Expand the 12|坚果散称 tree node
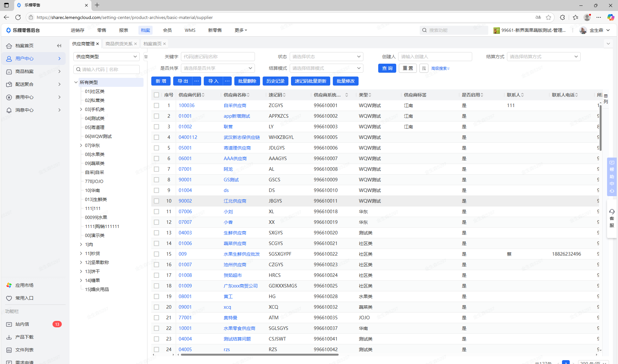 [81, 262]
